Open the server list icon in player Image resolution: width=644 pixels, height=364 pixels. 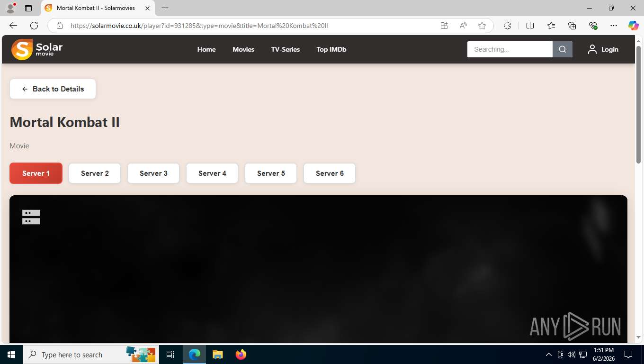[x=31, y=217]
